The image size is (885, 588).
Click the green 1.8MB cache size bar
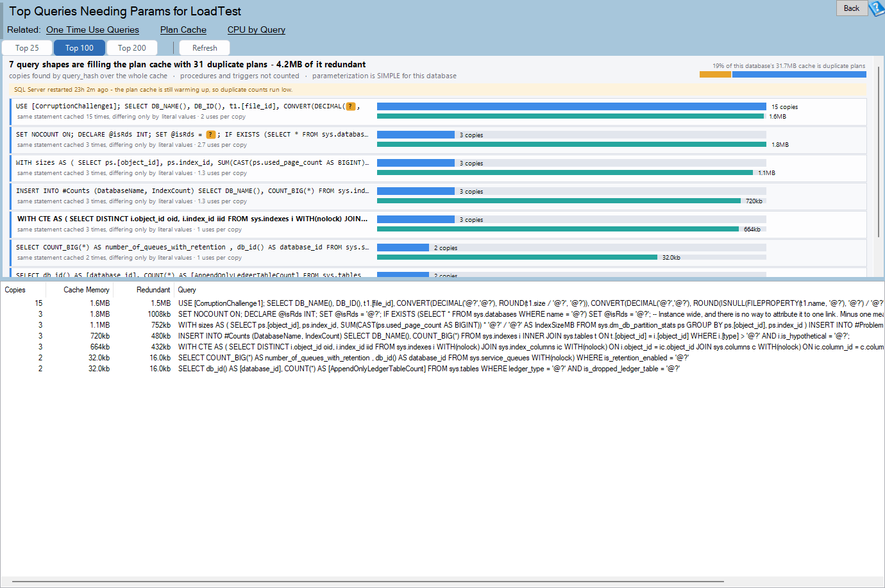pos(571,144)
